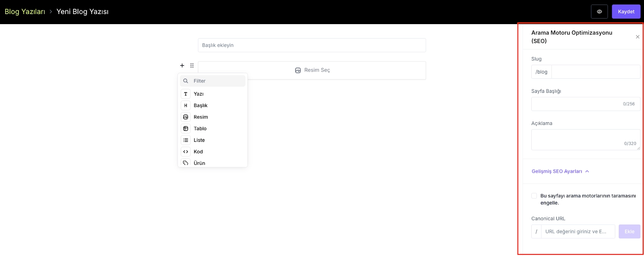Click the Ekle button for canonical URL

pyautogui.click(x=629, y=231)
